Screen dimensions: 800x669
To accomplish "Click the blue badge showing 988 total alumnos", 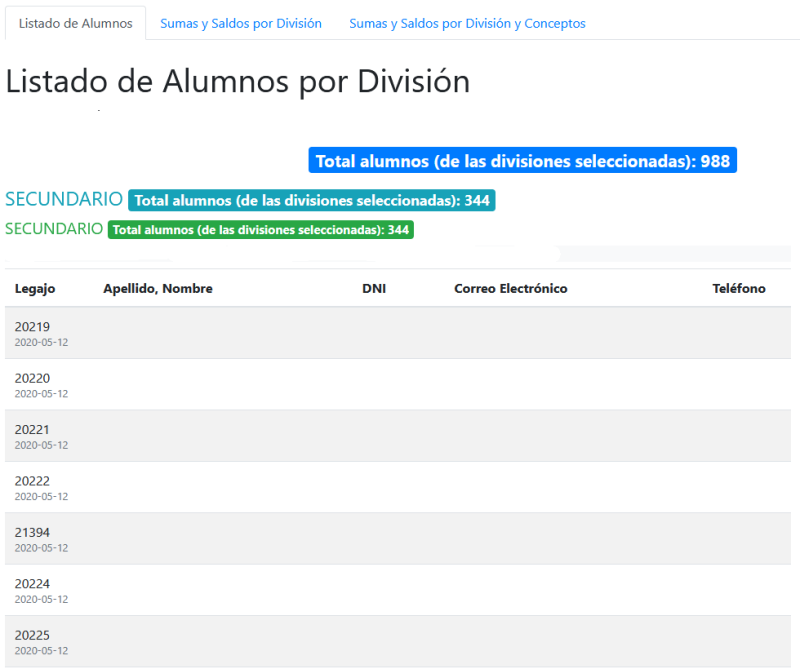I will pos(523,159).
